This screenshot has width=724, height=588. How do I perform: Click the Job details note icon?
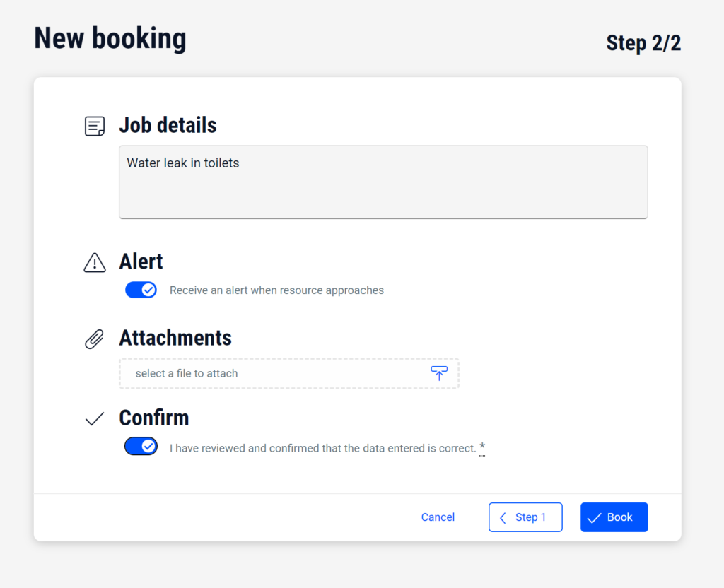95,127
